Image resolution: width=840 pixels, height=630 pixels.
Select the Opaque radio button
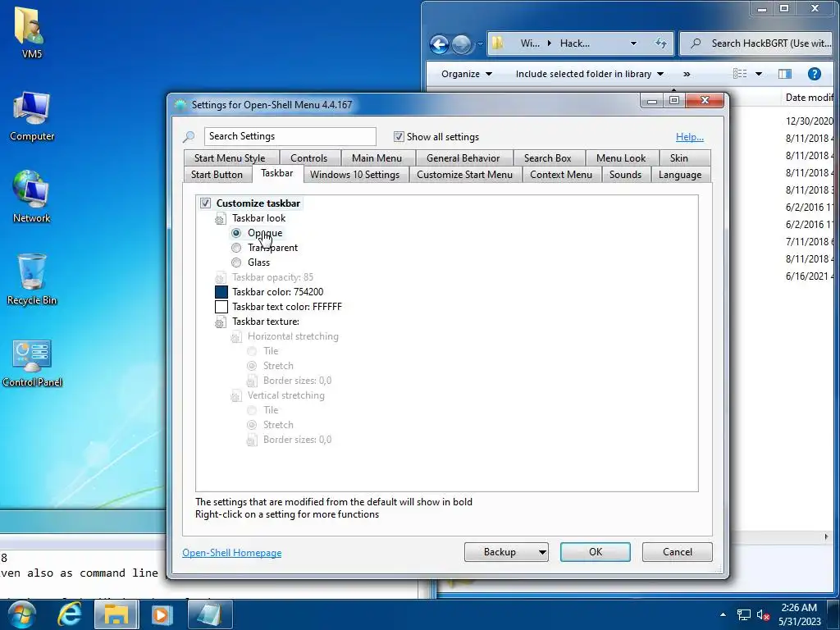236,233
